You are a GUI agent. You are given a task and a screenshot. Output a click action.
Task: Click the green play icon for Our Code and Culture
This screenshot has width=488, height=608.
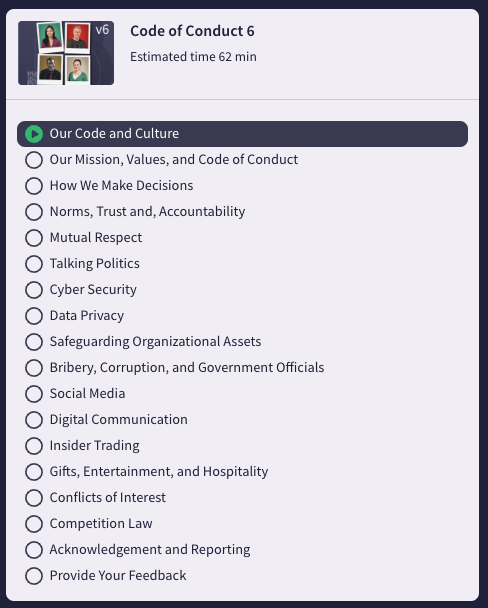pos(34,134)
